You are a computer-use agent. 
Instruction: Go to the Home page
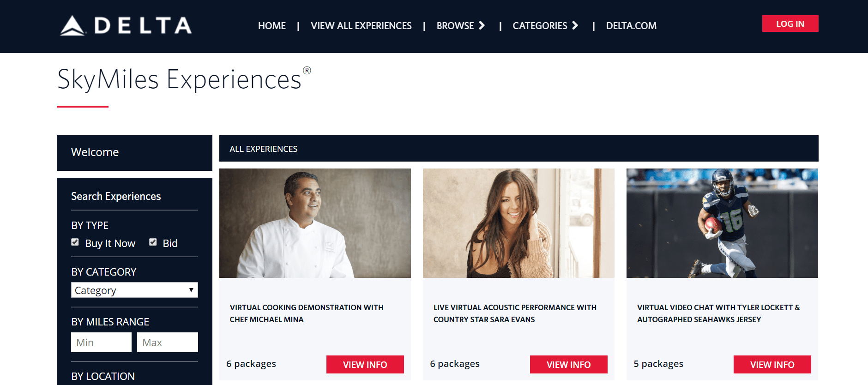pos(272,26)
